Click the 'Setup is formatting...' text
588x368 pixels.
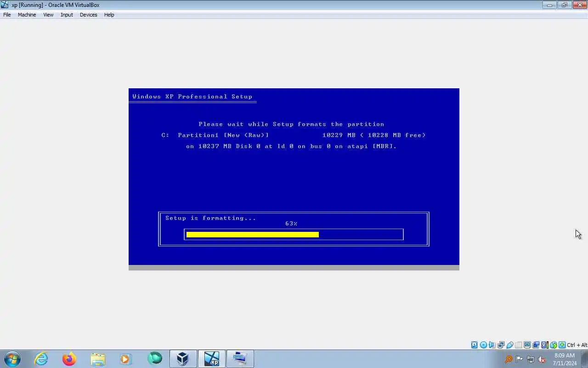[211, 218]
